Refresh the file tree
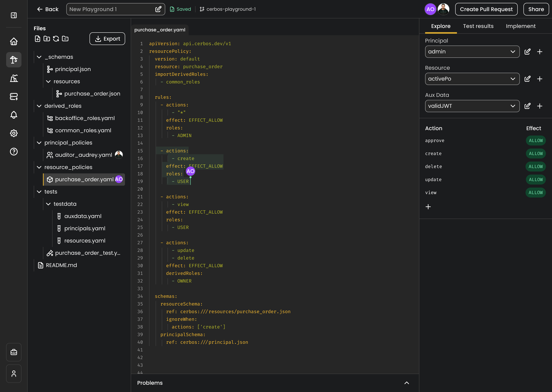 coord(56,39)
